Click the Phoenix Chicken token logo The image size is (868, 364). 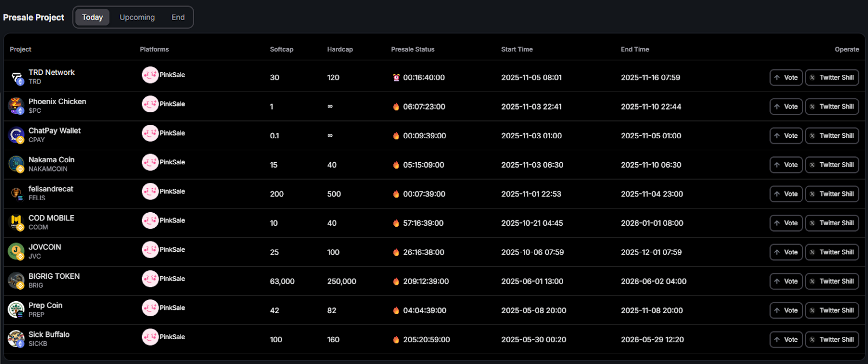(x=16, y=106)
